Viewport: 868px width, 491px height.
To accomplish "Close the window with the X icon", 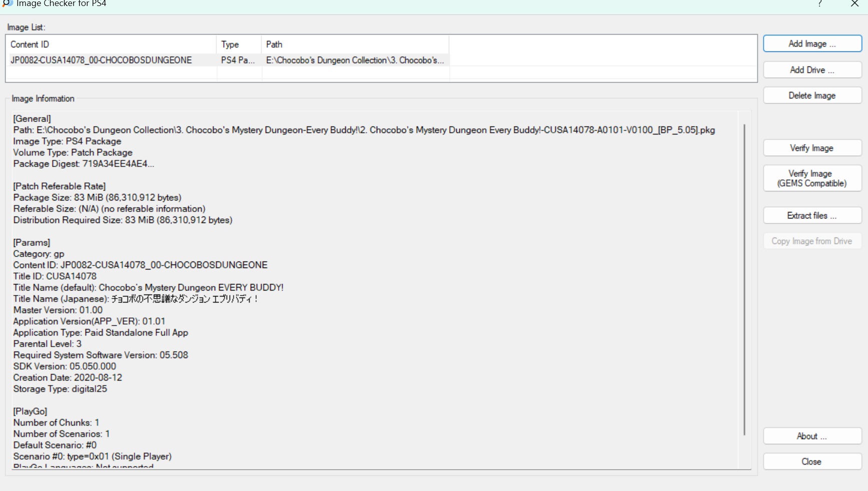I will point(854,4).
